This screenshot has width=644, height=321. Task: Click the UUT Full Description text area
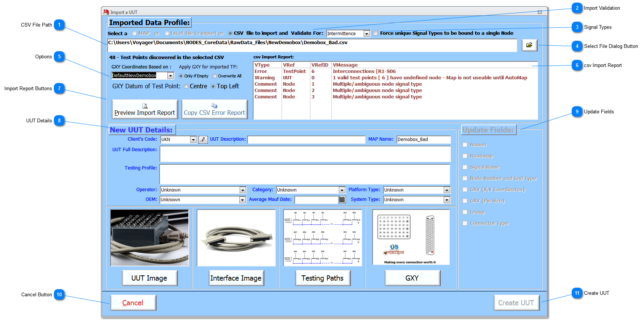coord(305,154)
